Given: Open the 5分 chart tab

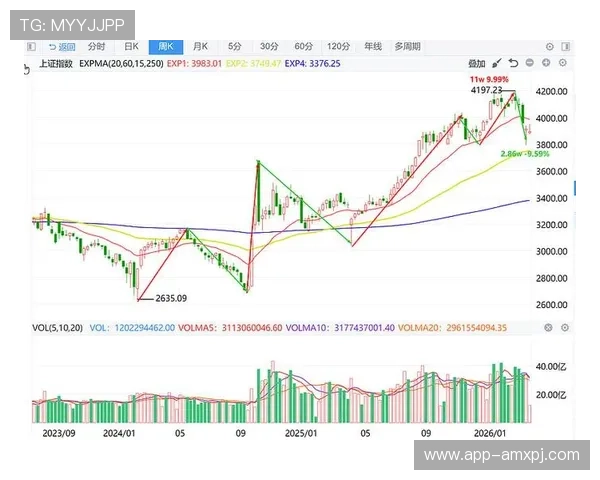Looking at the screenshot, I should [x=235, y=47].
